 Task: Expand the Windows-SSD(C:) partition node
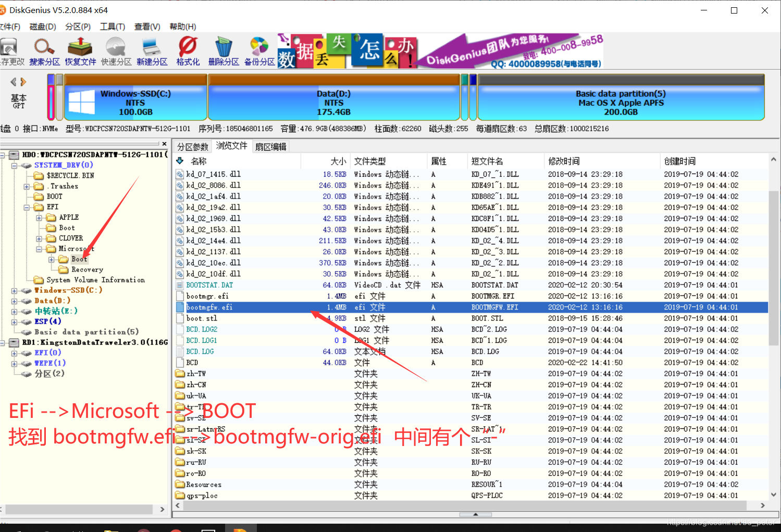click(x=14, y=290)
